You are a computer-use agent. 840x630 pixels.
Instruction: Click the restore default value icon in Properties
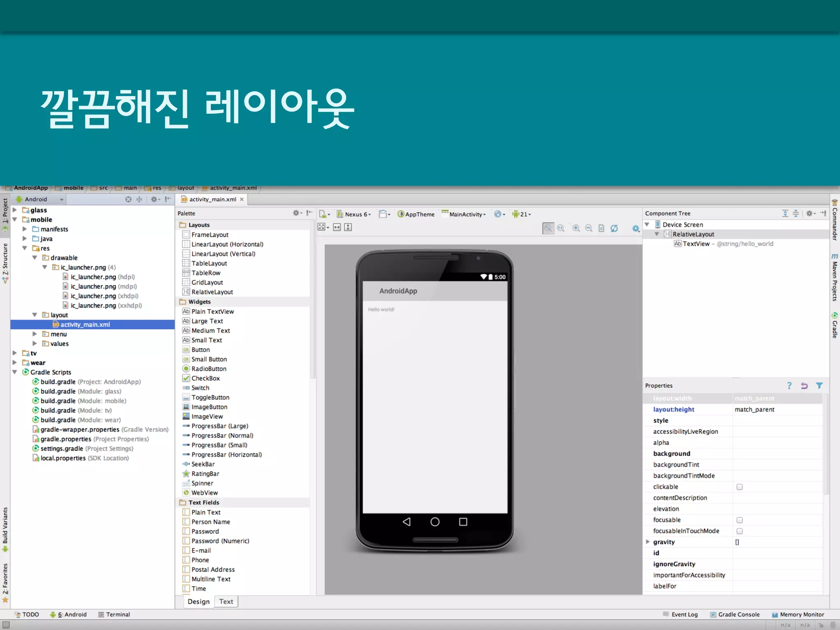804,386
